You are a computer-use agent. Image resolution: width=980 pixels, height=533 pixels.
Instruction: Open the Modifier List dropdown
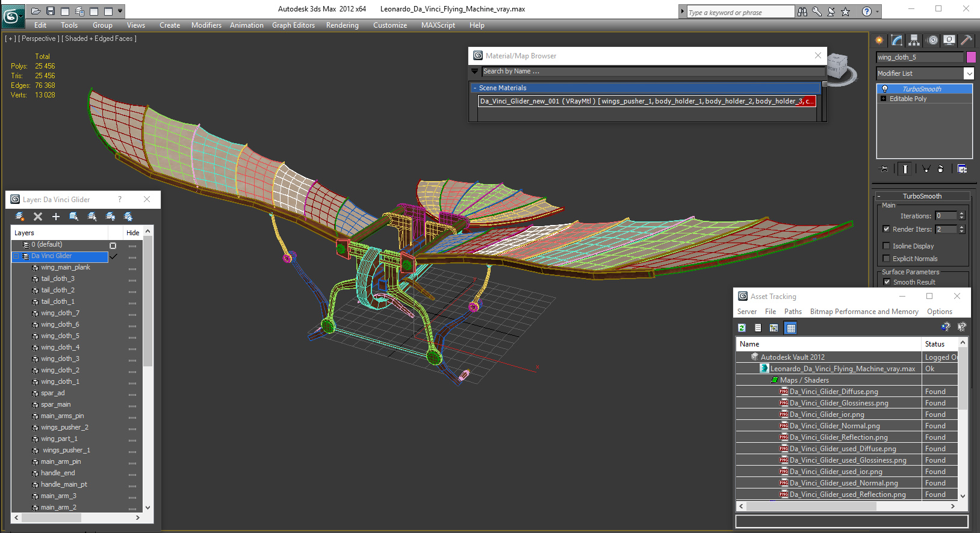click(x=969, y=73)
